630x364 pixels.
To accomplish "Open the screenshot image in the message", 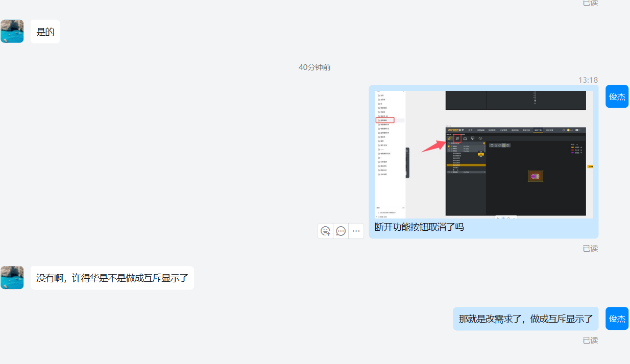I will click(x=484, y=155).
